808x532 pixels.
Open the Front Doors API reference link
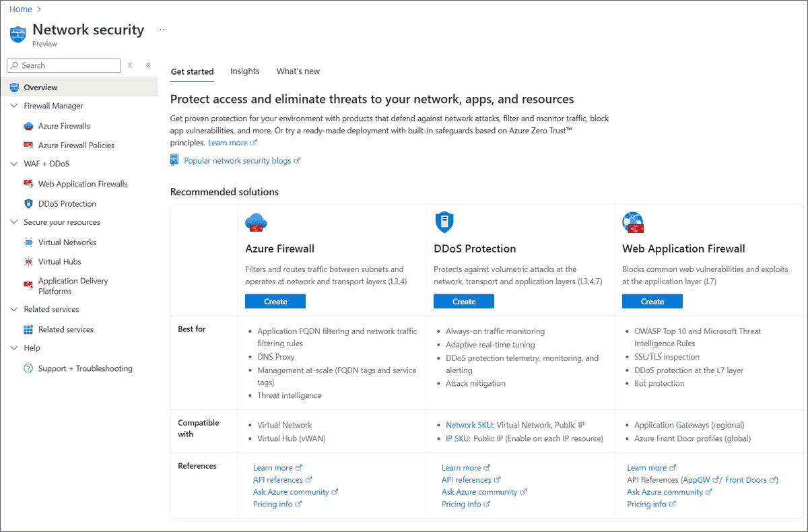click(x=751, y=480)
